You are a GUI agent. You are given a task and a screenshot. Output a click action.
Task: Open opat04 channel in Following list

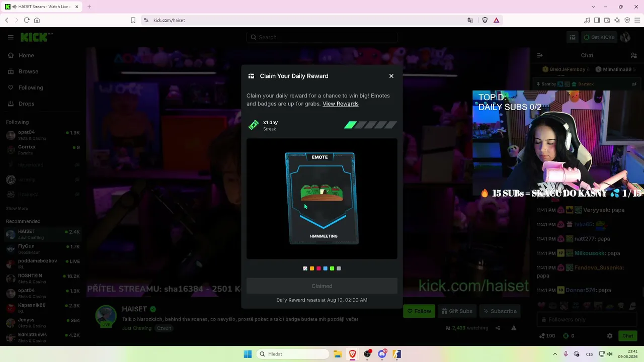(42, 135)
